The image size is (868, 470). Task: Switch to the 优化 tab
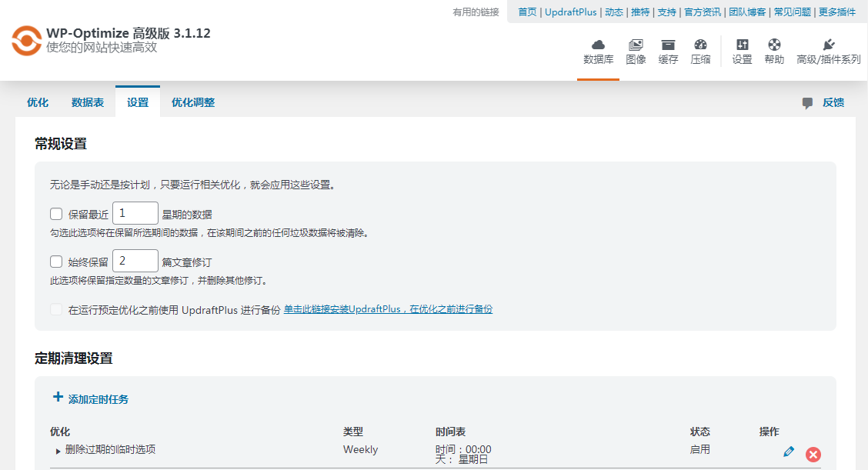point(37,102)
